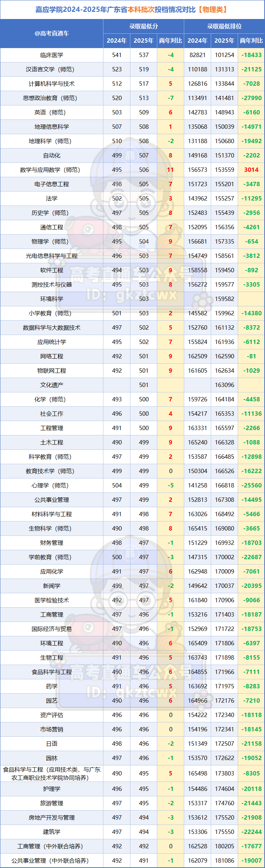Viewport: 265px width, 868px height.
Task: Click 2025 rank 163096 for 文化遗产
Action: 224,385
